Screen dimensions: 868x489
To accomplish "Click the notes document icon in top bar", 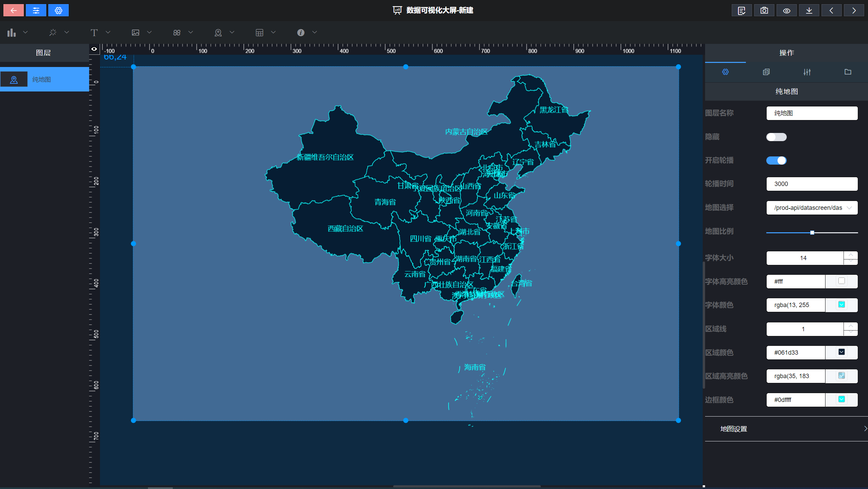I will [x=741, y=11].
